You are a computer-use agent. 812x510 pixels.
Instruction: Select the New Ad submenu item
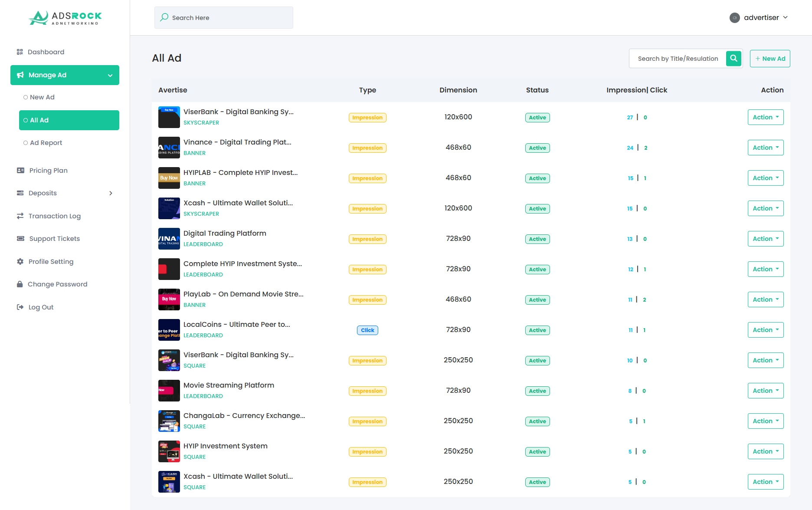42,97
